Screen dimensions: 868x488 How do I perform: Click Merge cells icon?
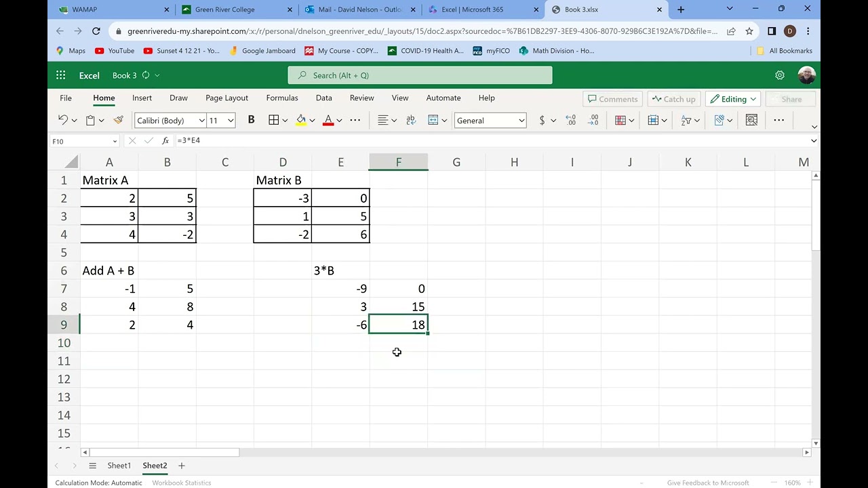click(433, 120)
